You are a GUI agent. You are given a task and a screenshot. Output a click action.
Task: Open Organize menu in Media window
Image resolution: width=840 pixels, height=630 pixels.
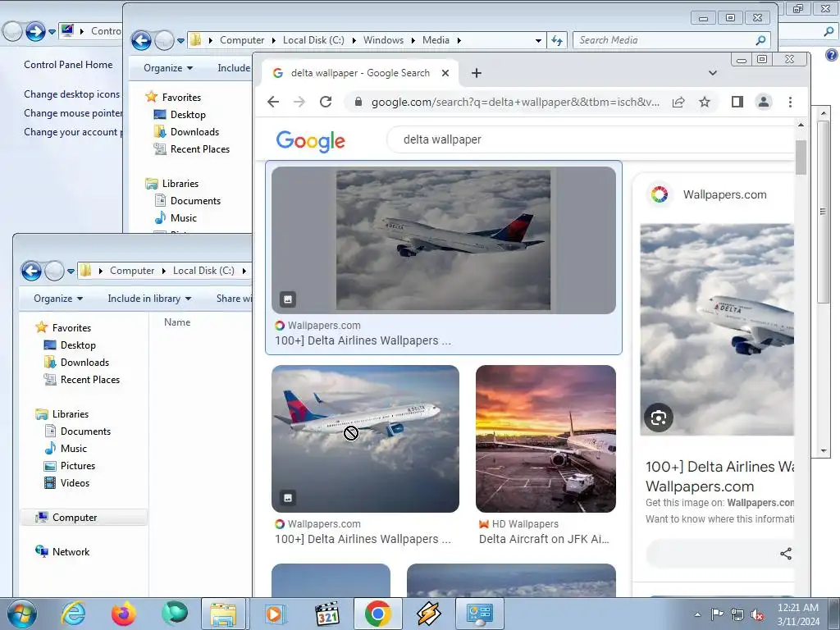[167, 68]
